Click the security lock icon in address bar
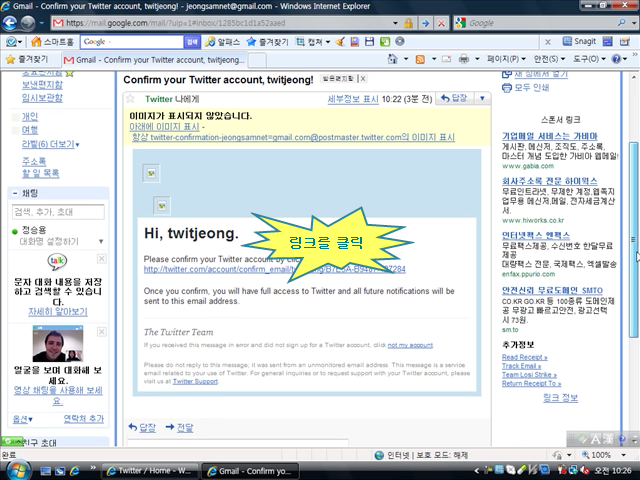640x480 pixels. (x=408, y=23)
